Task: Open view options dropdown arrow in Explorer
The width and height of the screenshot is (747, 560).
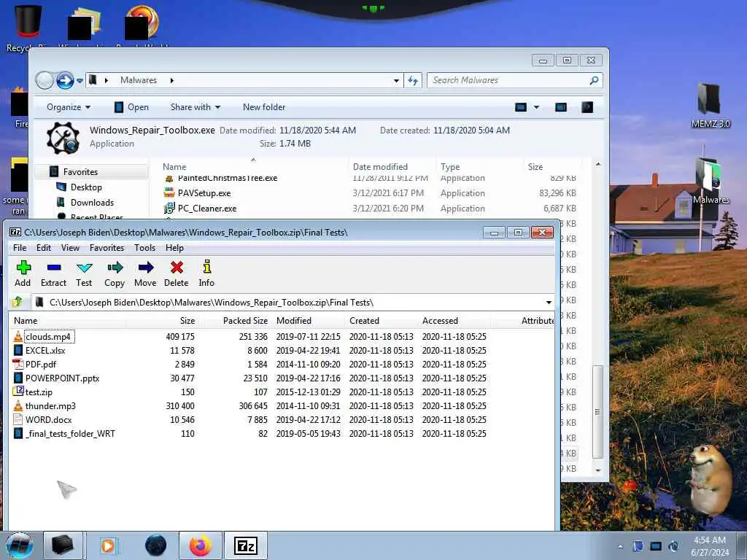Action: coord(536,107)
